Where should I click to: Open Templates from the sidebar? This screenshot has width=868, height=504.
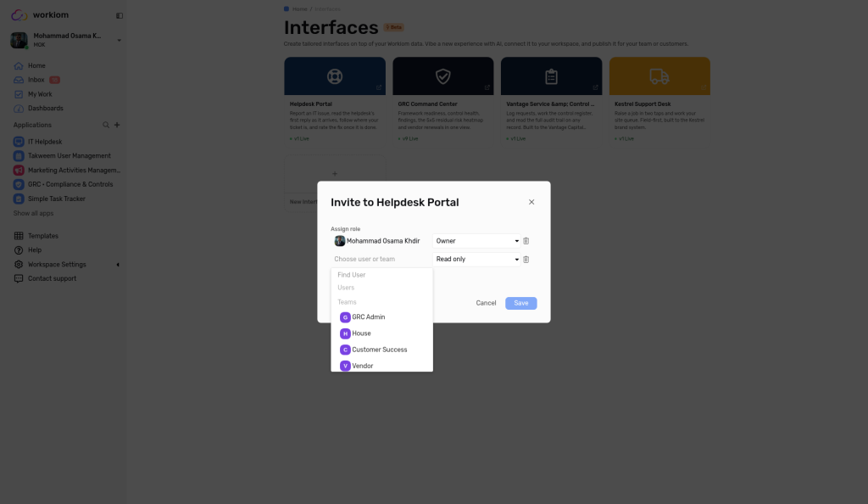coord(43,236)
